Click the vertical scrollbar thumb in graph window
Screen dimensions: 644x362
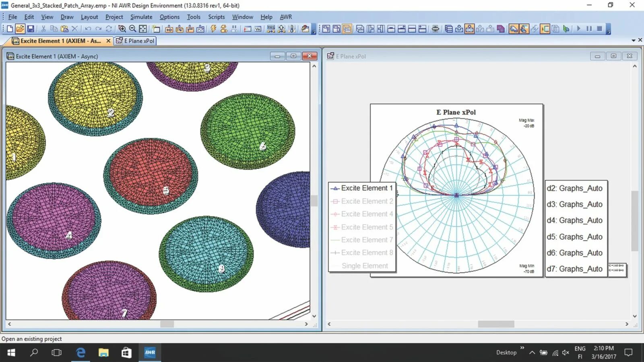pos(635,220)
